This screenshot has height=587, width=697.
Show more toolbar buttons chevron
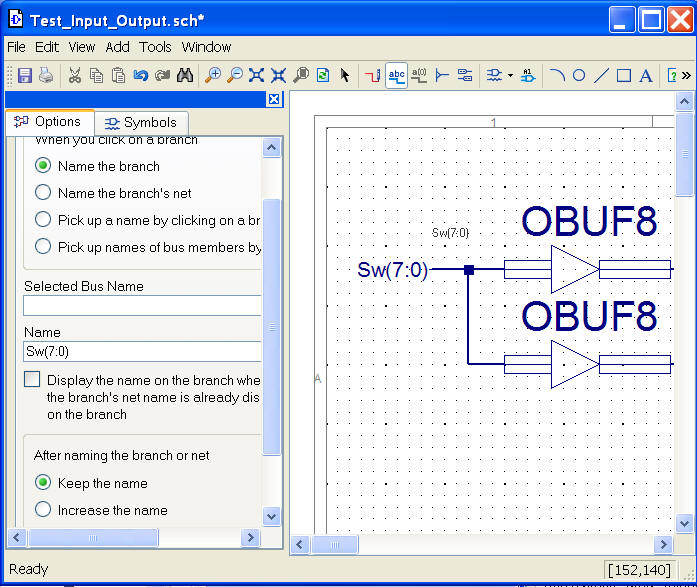(686, 76)
